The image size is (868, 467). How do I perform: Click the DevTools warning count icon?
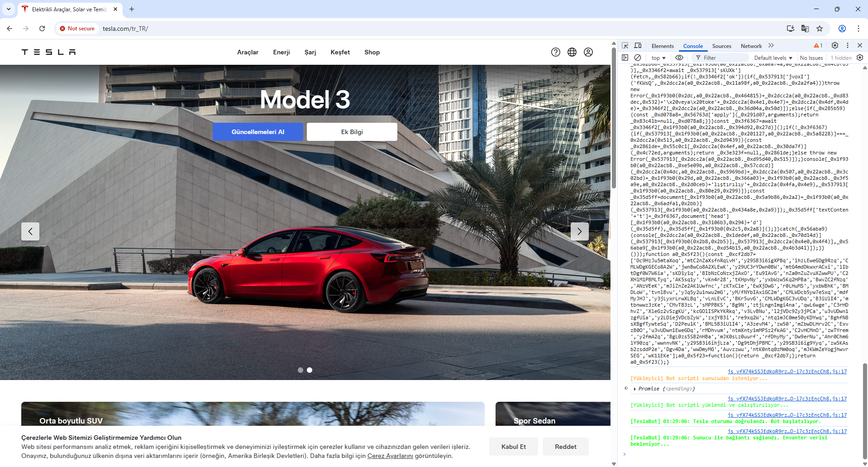coord(818,46)
